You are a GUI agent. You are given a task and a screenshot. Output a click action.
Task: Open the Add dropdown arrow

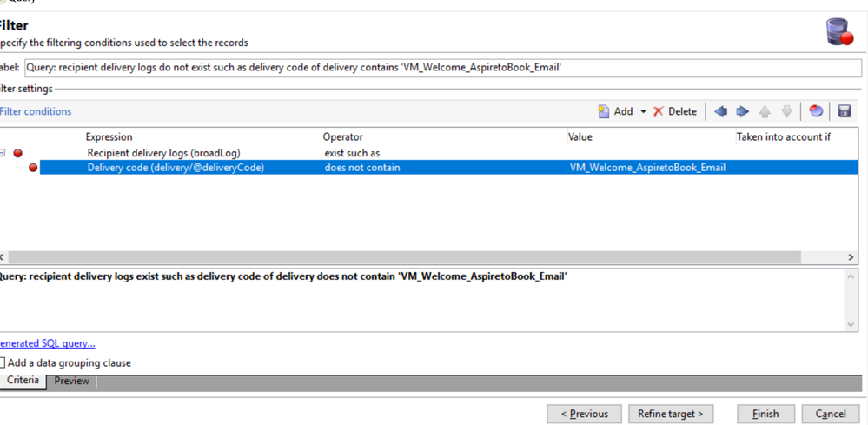[643, 111]
